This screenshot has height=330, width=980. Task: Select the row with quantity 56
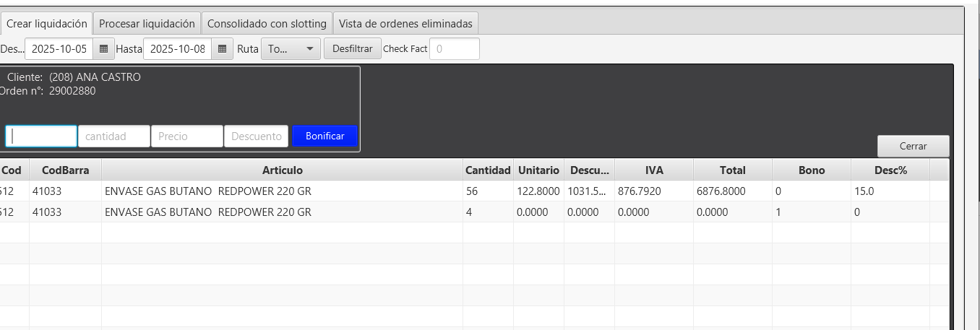(282, 191)
